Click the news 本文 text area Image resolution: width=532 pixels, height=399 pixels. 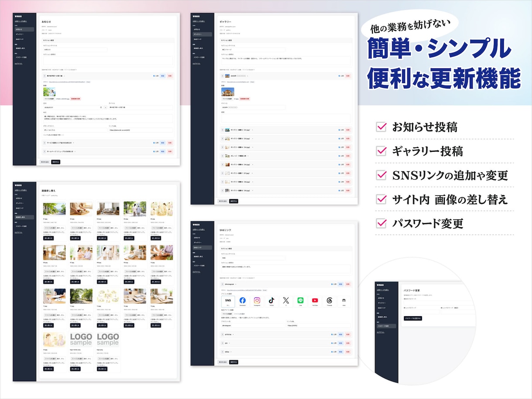click(108, 119)
